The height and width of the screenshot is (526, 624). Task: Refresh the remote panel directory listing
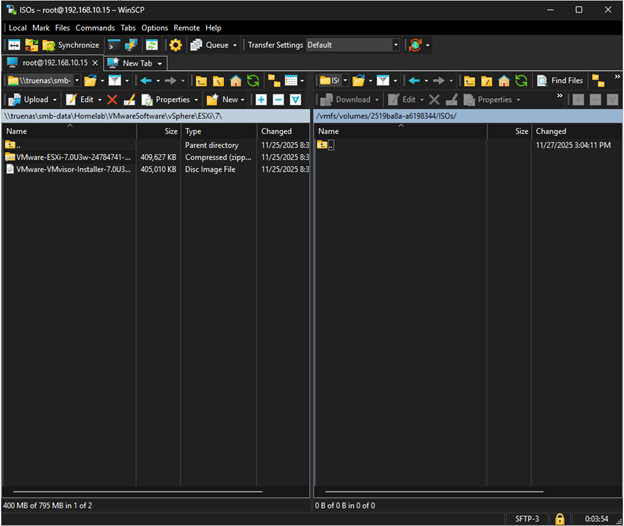click(x=522, y=81)
